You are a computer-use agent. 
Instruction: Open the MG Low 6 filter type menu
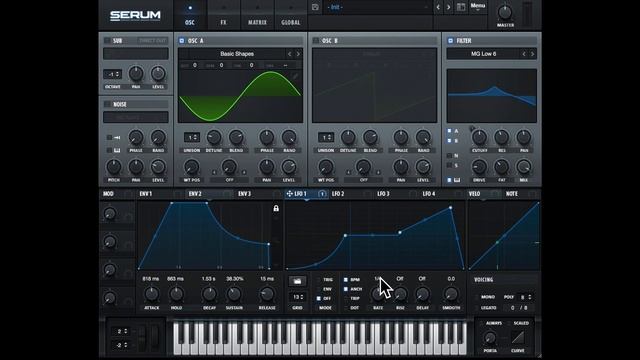click(x=483, y=54)
